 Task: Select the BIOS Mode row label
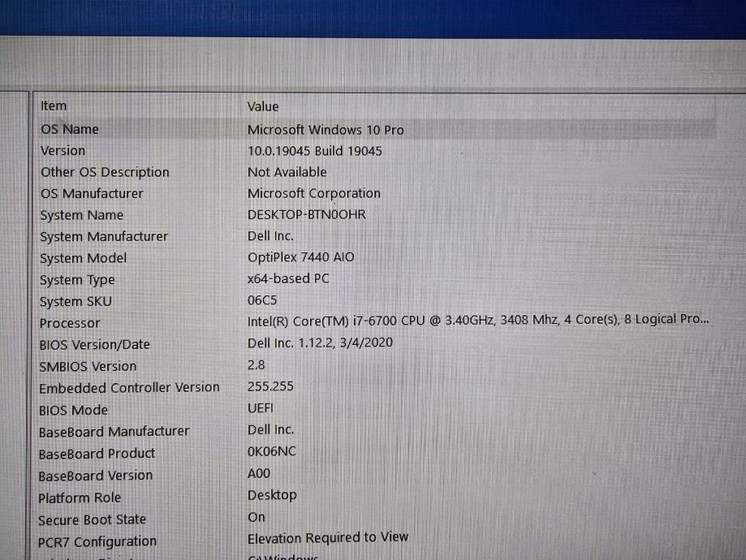click(x=73, y=410)
